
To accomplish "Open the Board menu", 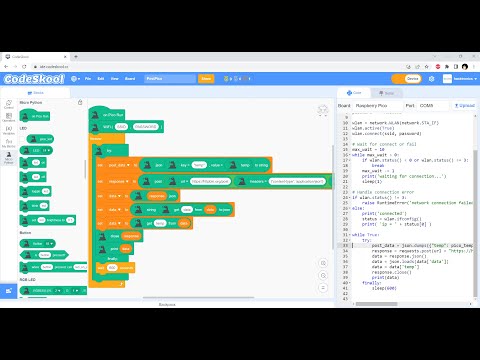I will click(x=130, y=79).
